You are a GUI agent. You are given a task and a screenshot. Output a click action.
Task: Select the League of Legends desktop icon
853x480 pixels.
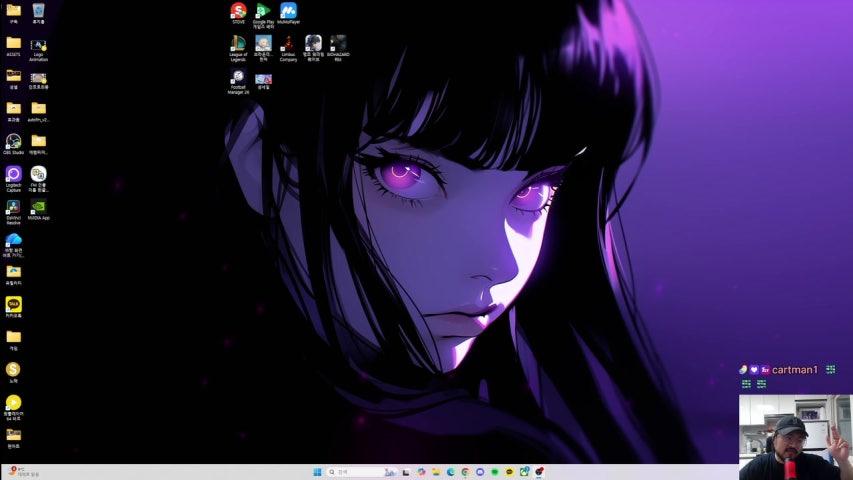point(238,44)
